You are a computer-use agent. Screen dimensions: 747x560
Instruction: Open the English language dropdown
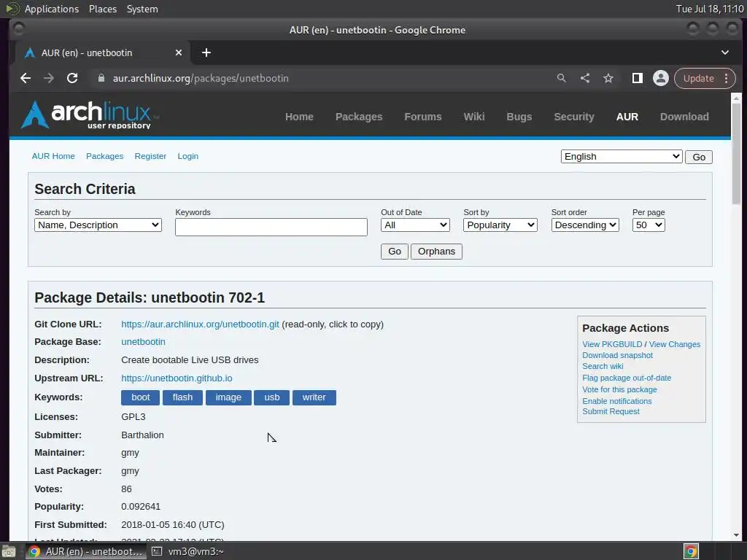(622, 157)
